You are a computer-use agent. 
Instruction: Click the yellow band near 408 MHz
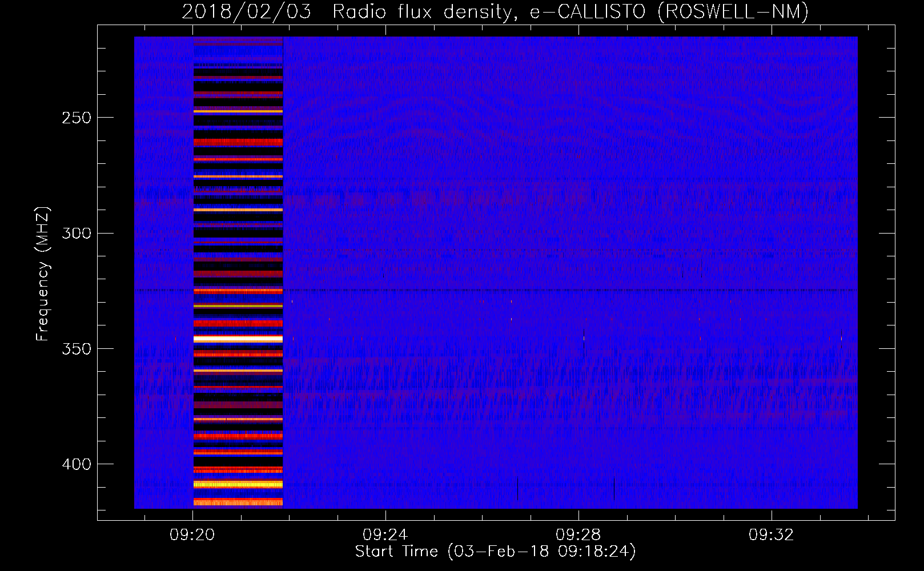point(238,484)
